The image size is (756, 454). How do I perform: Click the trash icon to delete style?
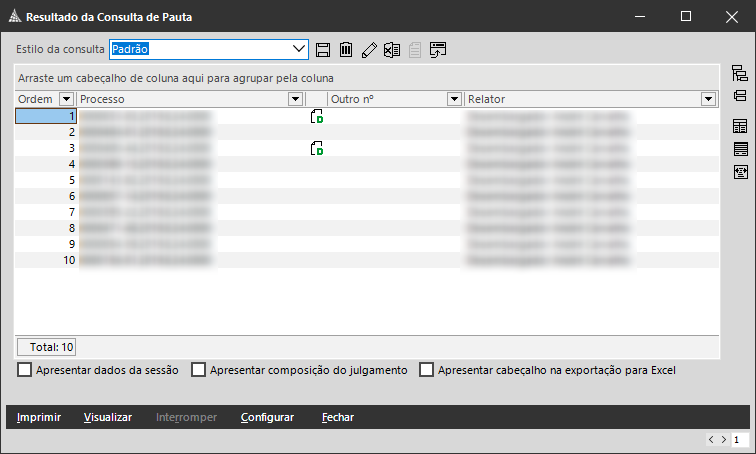[345, 49]
